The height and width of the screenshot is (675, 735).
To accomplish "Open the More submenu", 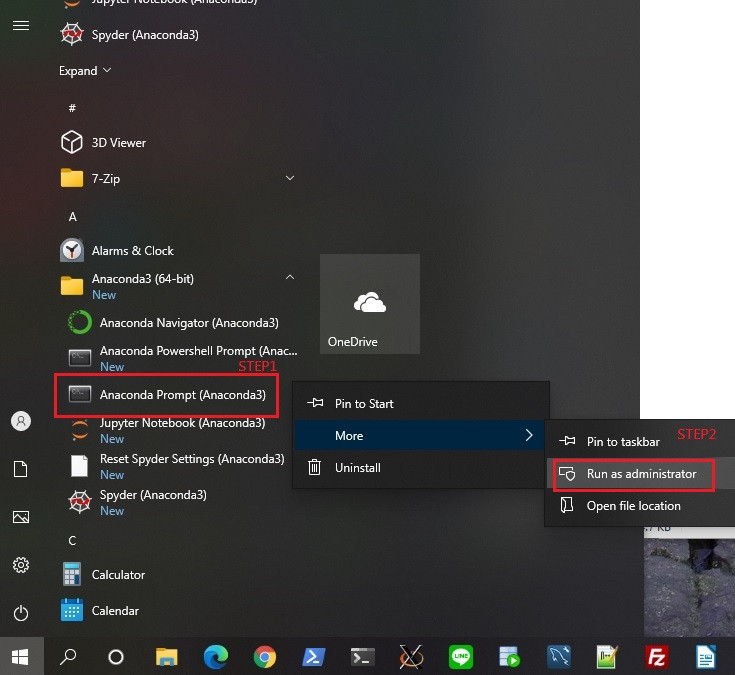I will [x=421, y=435].
